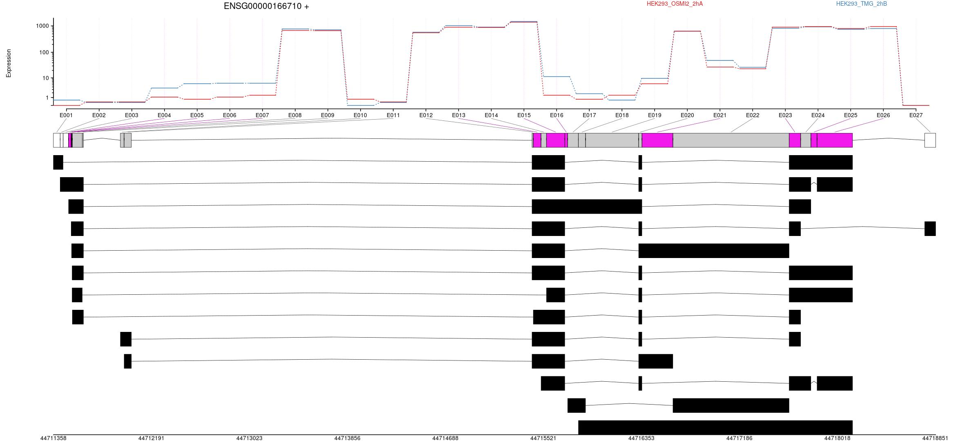Screen dimensions: 980x445
Task: Click genomic coordinate 44718851
Action: (935, 438)
